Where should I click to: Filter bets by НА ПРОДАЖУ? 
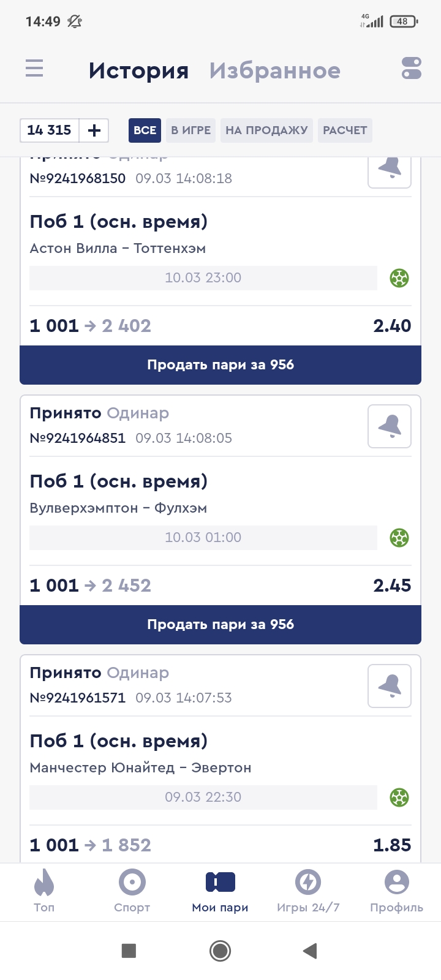coord(266,130)
